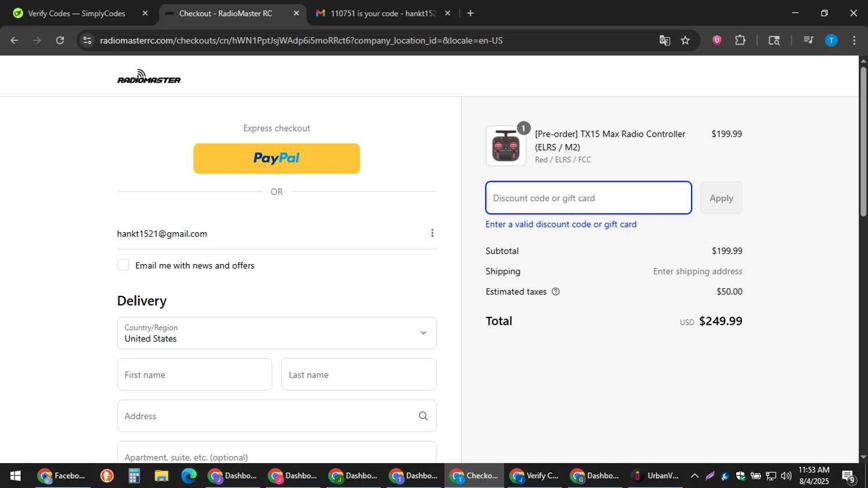Screen dimensions: 868x488
Task: Click the Enter shipping address text
Action: [697, 271]
